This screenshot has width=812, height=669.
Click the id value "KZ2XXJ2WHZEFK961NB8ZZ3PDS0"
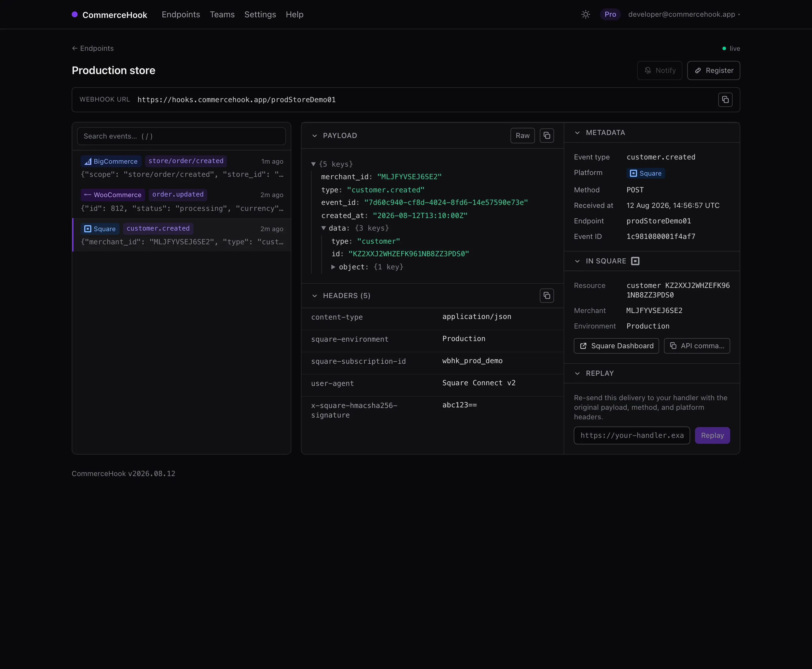(409, 254)
